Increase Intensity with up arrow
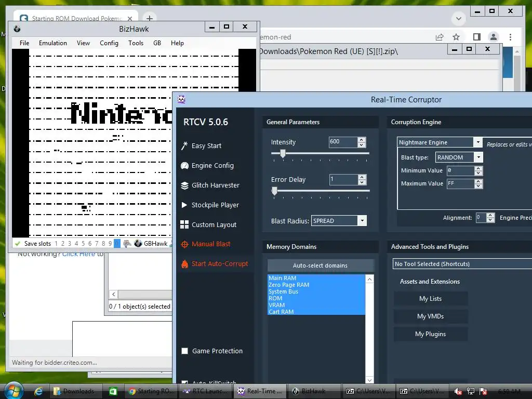This screenshot has width=532, height=399. [362, 139]
